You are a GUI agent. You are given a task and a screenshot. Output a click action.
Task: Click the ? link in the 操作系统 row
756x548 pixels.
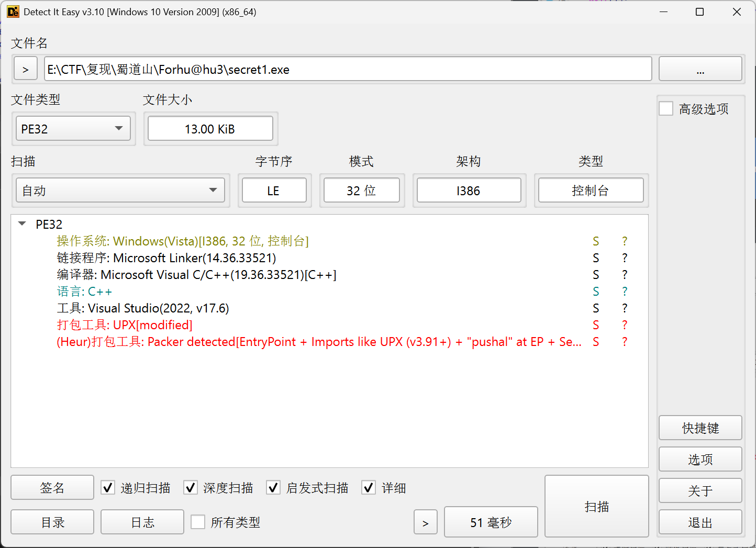click(625, 241)
